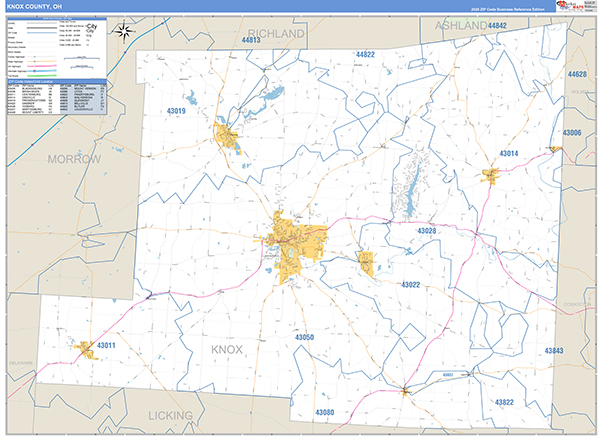This screenshot has width=600, height=436.
Task: Click ZIP code label 43006
Action: [572, 133]
